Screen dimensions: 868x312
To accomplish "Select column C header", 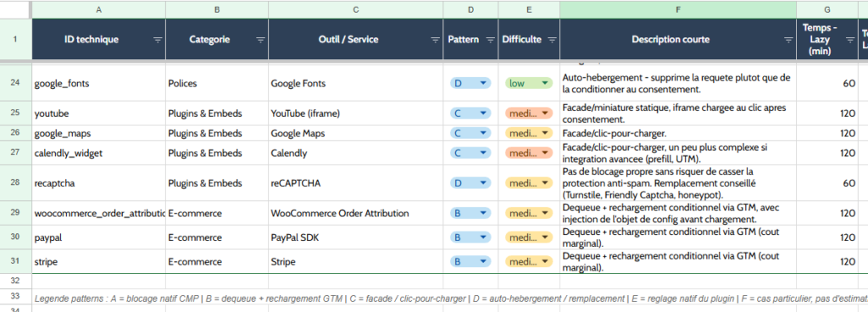I will pos(355,9).
